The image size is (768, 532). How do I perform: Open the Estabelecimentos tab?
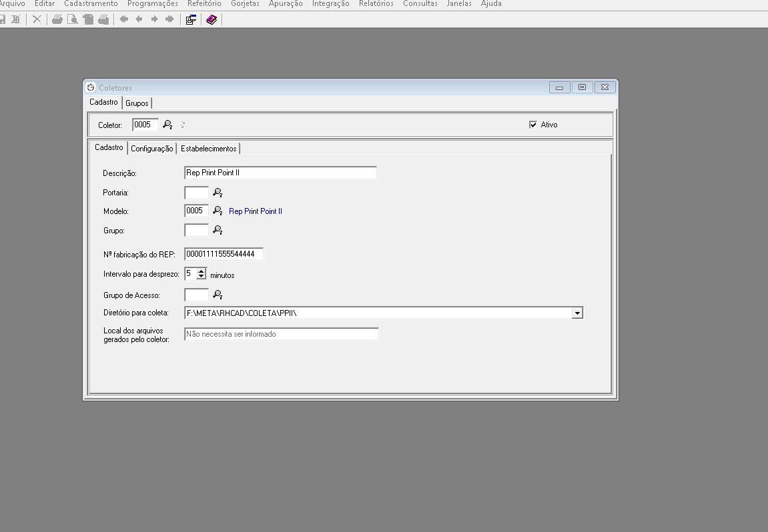pyautogui.click(x=208, y=149)
